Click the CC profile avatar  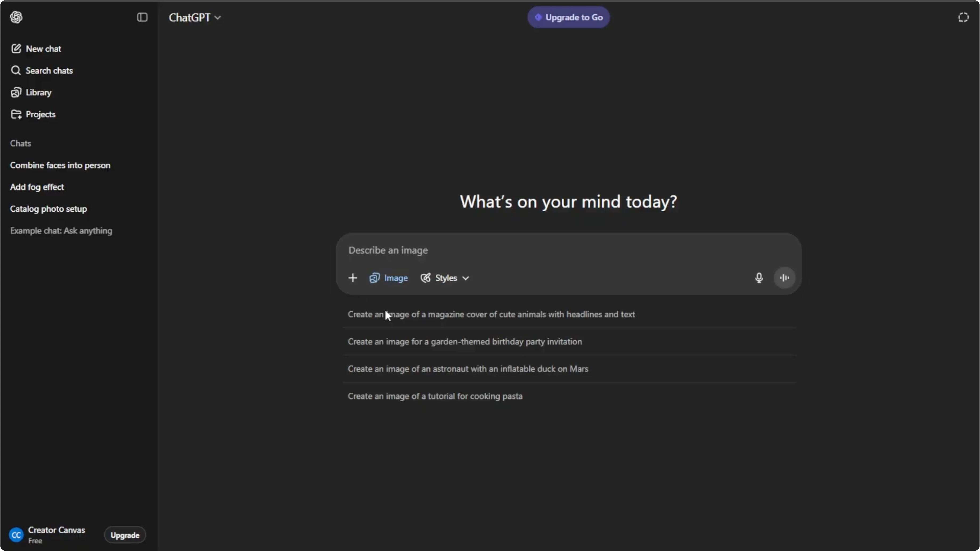pos(16,535)
